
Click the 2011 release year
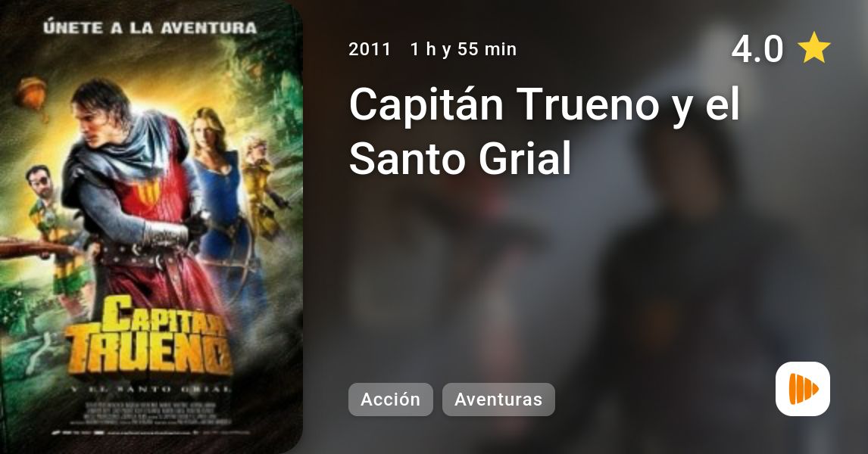coord(370,49)
